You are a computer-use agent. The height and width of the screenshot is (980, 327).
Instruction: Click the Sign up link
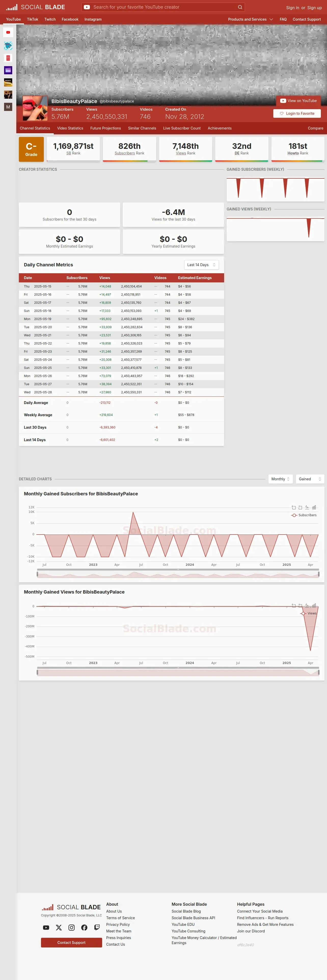(315, 8)
